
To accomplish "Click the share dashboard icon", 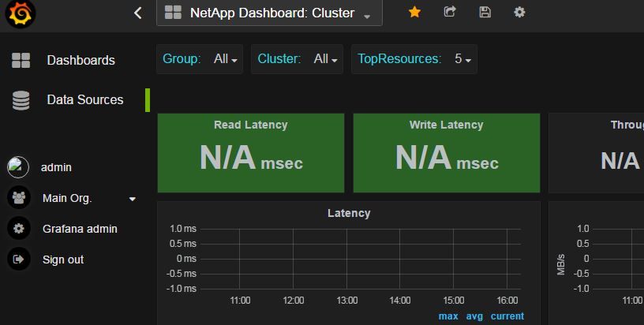I will click(450, 12).
